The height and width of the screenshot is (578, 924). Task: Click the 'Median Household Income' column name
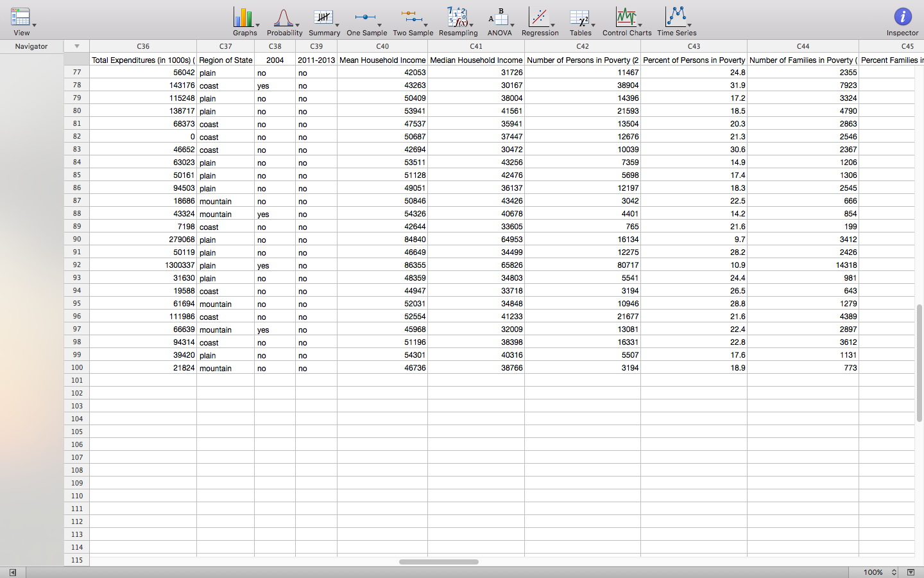point(476,60)
